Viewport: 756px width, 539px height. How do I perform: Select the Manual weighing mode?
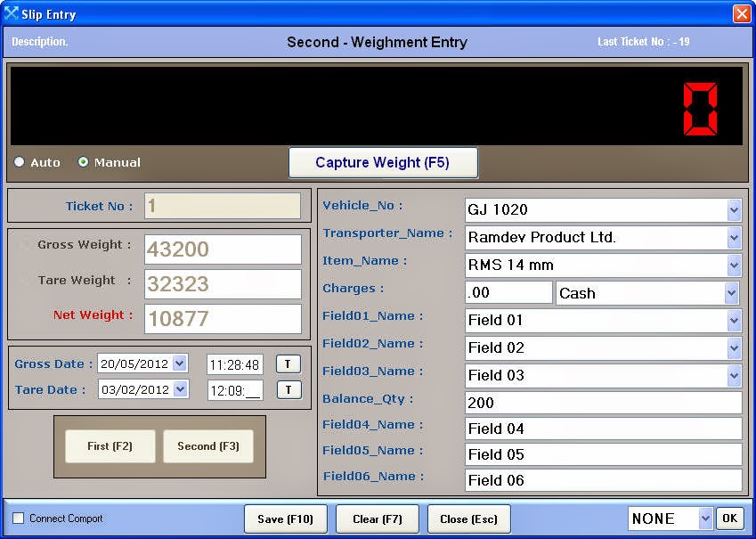coord(85,162)
